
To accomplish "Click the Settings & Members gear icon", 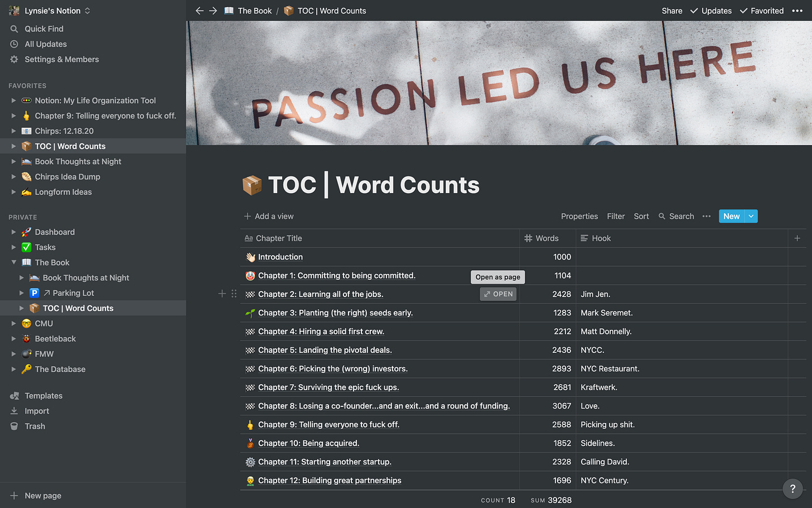I will coord(14,59).
